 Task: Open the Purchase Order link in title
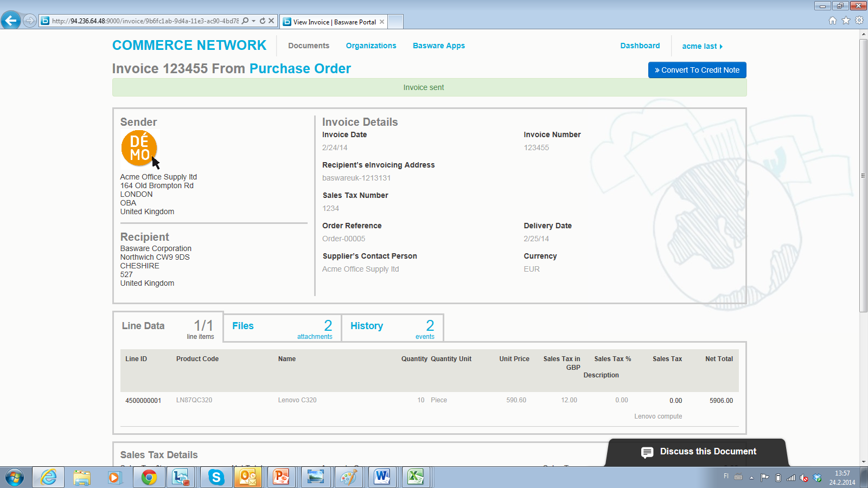click(300, 69)
